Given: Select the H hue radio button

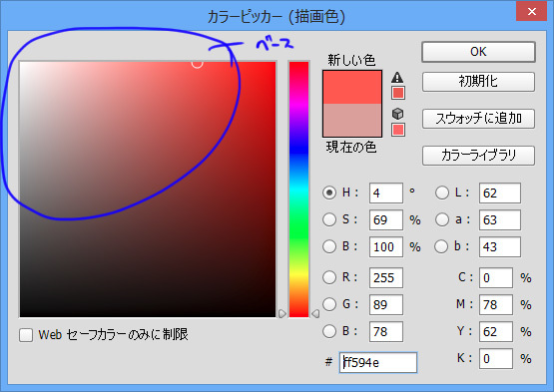Looking at the screenshot, I should 329,193.
